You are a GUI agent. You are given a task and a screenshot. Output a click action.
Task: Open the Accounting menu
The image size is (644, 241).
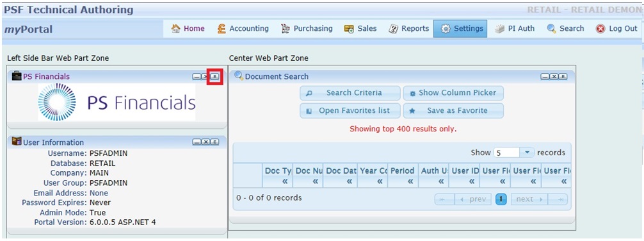pyautogui.click(x=243, y=28)
